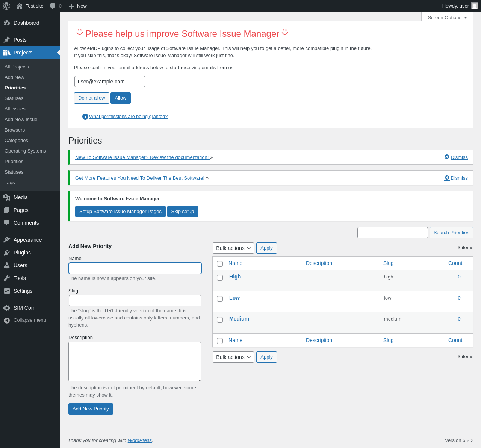The height and width of the screenshot is (448, 481).
Task: Open the comments bubble icon in admin bar
Action: [x=53, y=6]
